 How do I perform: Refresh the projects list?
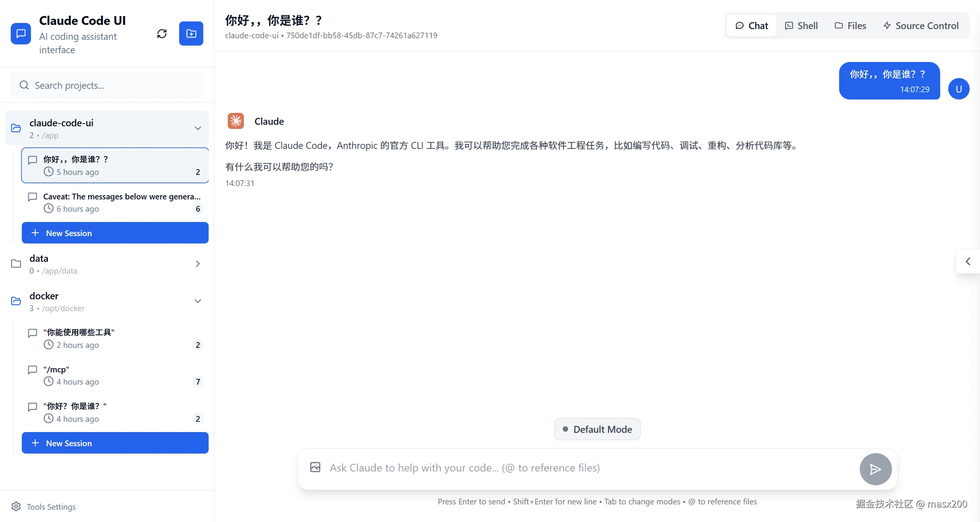click(x=162, y=34)
